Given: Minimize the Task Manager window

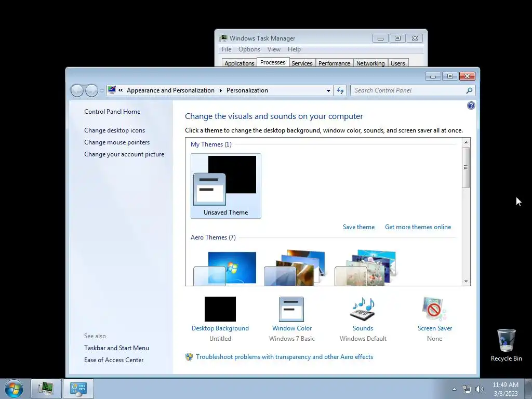Looking at the screenshot, I should (380, 38).
